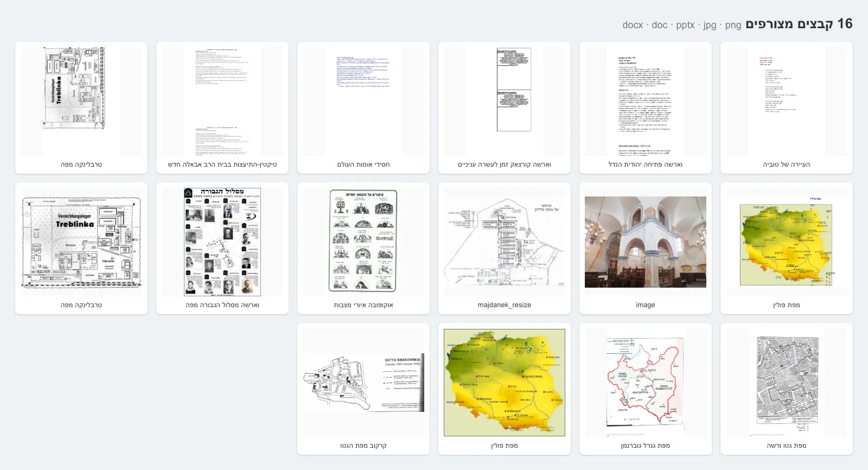Open the Getto Krakowskie map thumbnail
868x470 pixels.
[363, 382]
